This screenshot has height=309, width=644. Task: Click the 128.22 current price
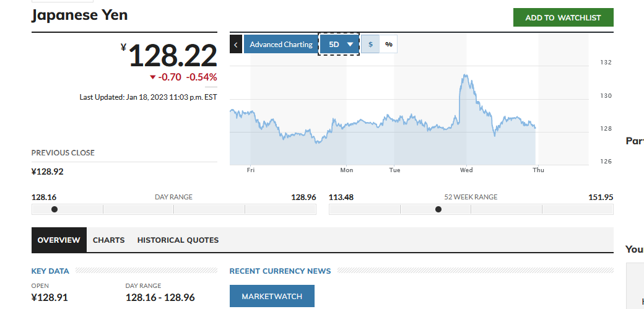173,56
